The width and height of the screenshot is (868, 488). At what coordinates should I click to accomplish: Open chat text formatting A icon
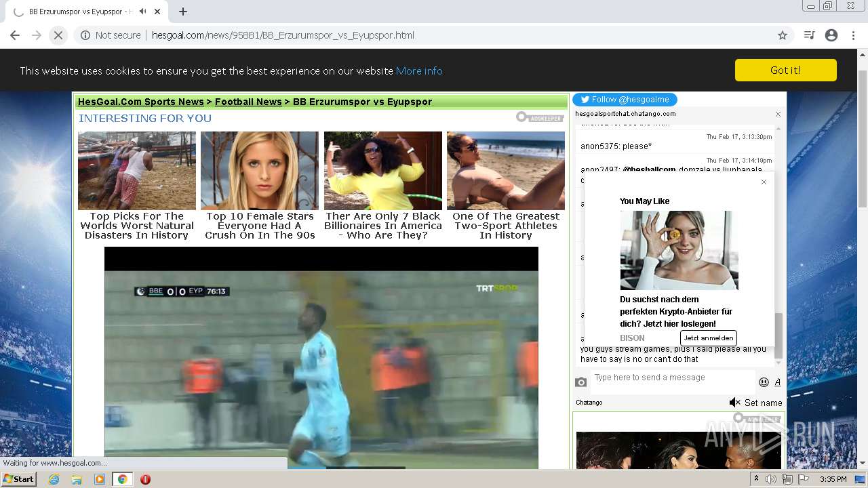tap(778, 382)
